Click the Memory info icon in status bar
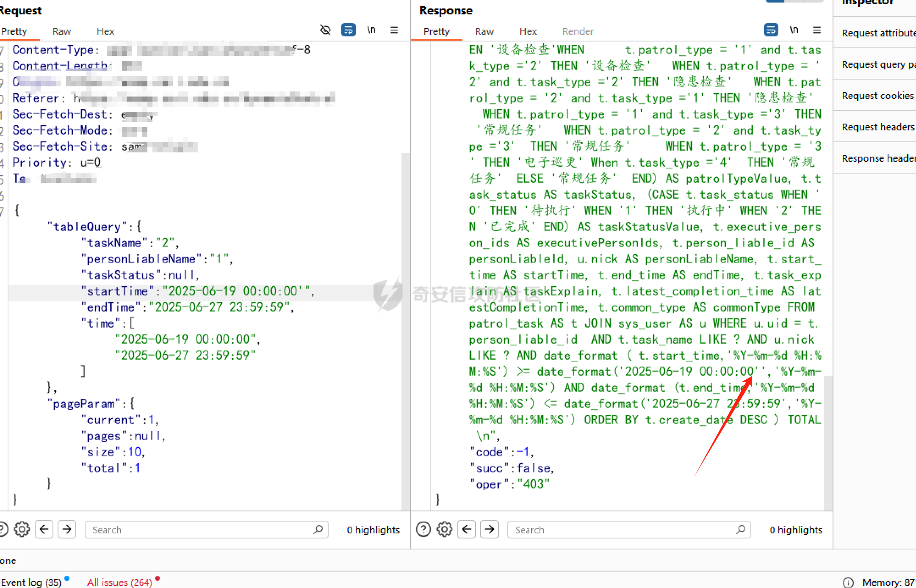The image size is (916, 588). (848, 582)
